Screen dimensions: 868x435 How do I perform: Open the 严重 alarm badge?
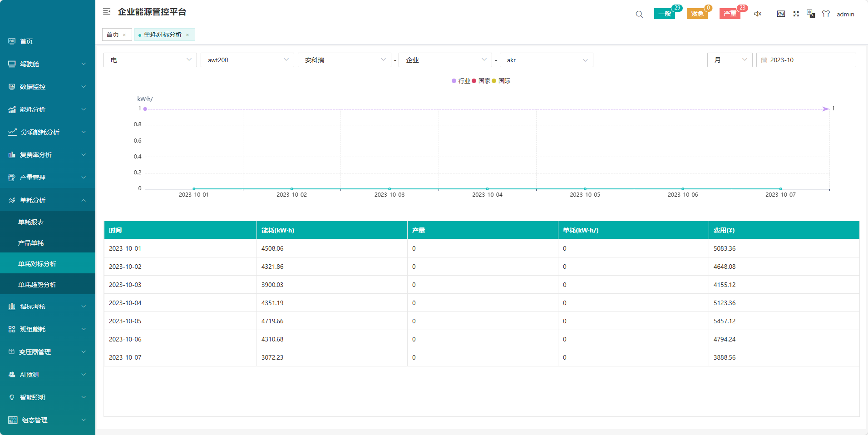tap(730, 14)
